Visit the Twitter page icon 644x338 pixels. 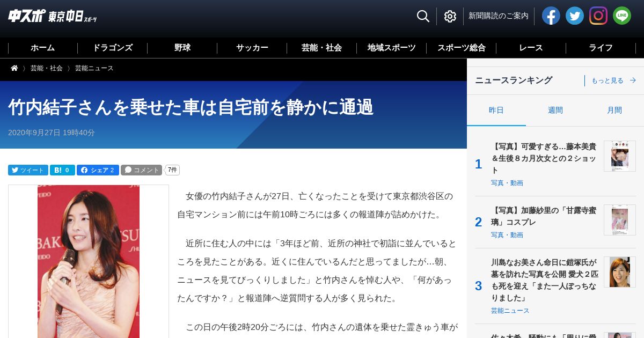point(575,16)
